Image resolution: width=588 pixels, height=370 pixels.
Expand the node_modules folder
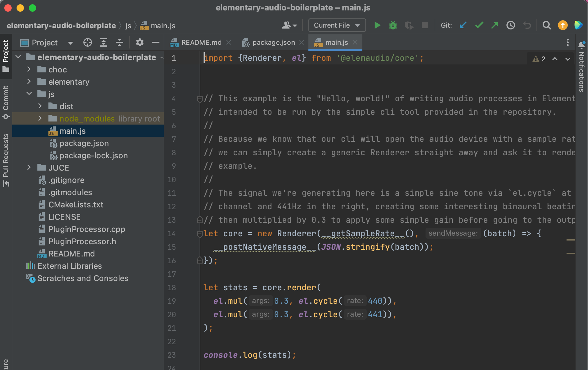pyautogui.click(x=40, y=118)
